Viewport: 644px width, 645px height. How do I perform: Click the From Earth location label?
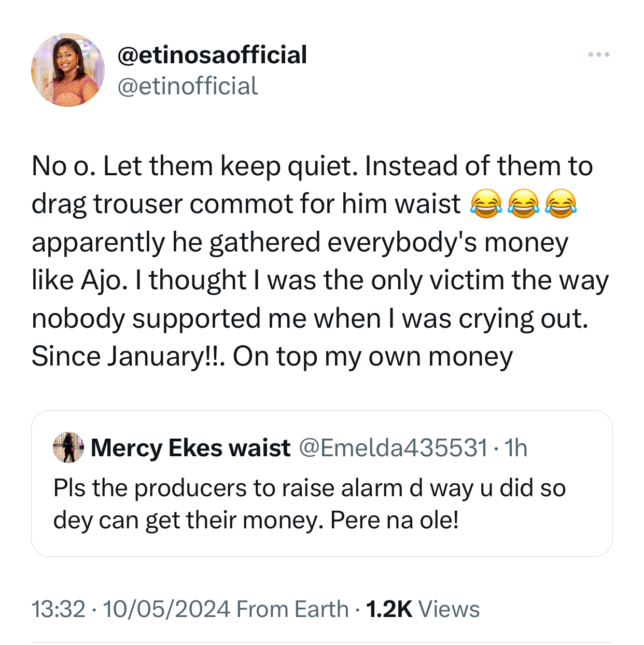[292, 609]
